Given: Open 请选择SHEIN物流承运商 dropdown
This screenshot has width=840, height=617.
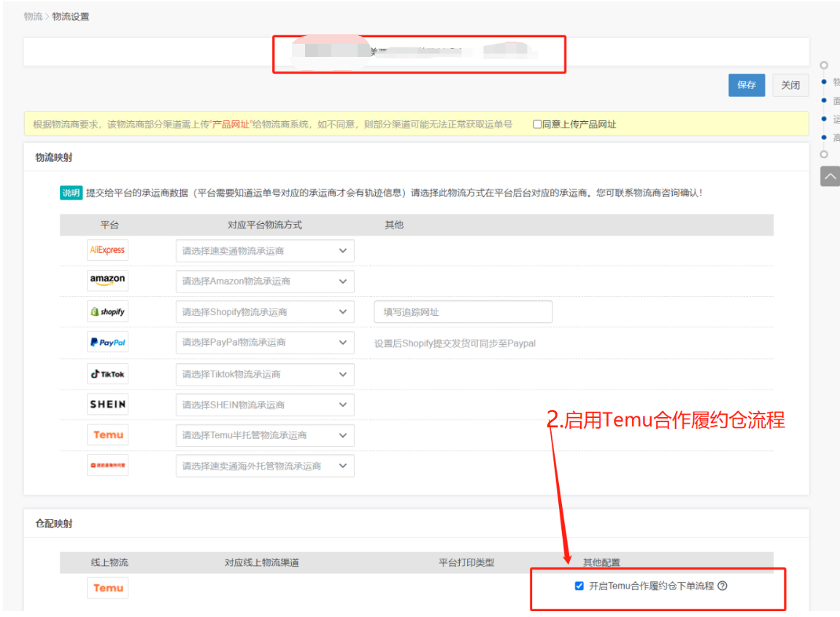Looking at the screenshot, I should click(x=265, y=405).
